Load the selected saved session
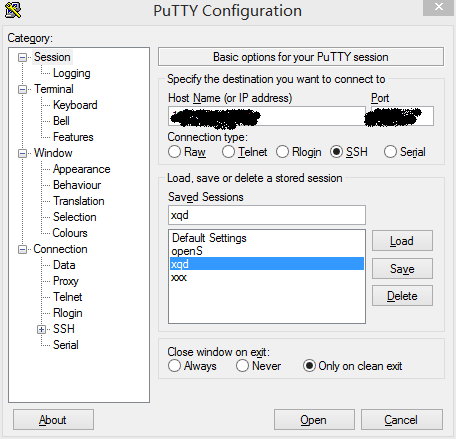 [x=402, y=241]
